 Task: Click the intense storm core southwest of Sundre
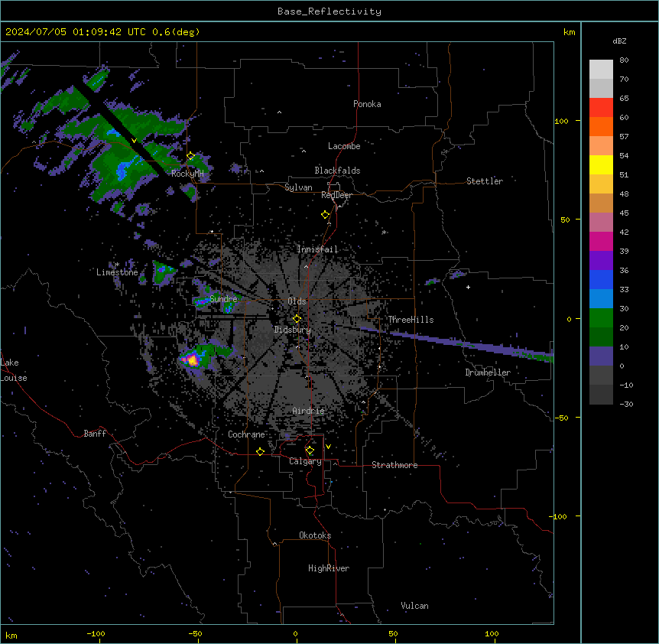(x=193, y=359)
